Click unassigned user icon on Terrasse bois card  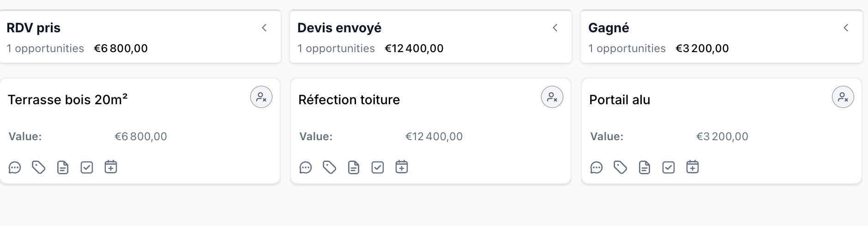(261, 97)
